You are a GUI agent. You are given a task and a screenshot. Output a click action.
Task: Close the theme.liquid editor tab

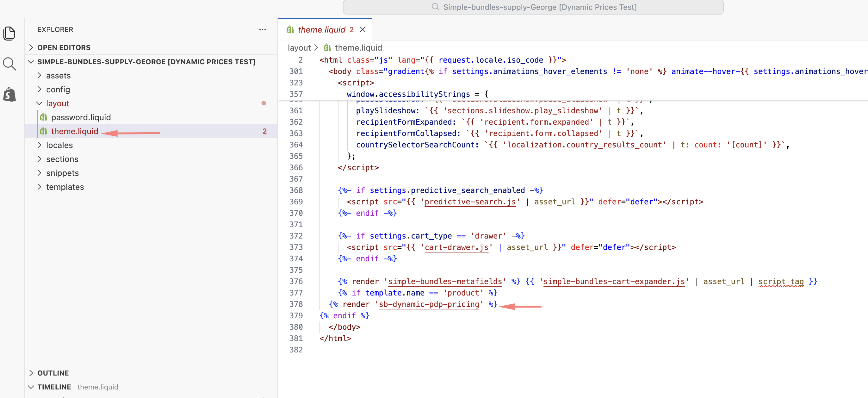pyautogui.click(x=363, y=30)
